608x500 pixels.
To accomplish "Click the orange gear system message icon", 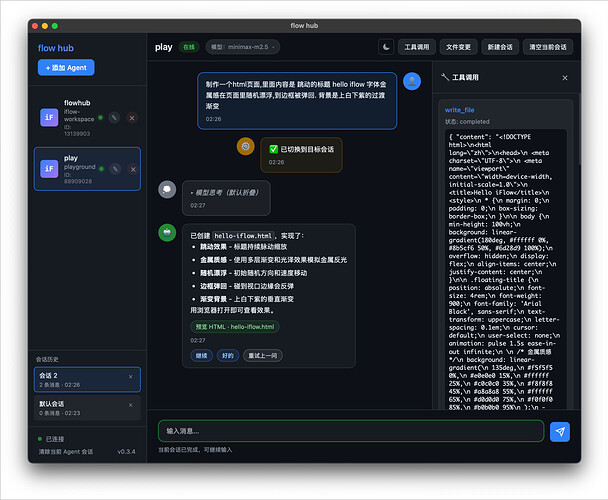I will (x=245, y=147).
